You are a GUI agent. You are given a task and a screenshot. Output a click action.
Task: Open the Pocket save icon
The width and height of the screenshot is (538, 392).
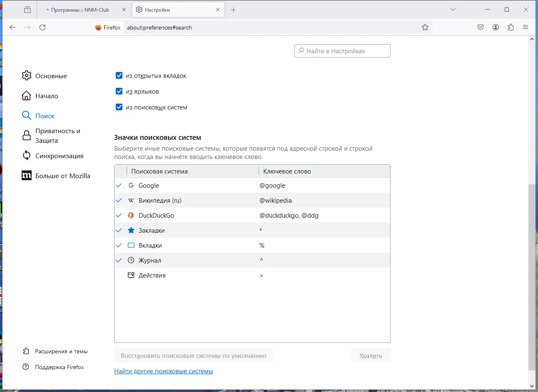pyautogui.click(x=481, y=27)
